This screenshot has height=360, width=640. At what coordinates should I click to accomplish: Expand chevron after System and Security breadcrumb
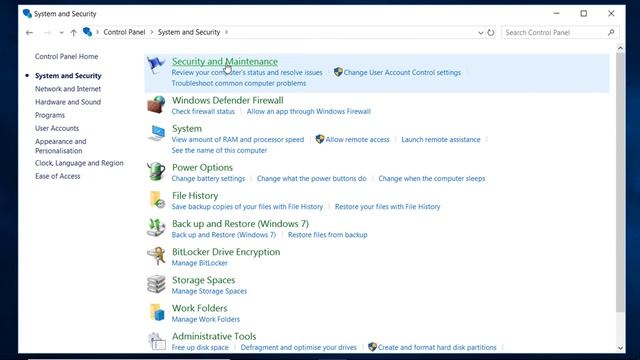click(x=227, y=32)
